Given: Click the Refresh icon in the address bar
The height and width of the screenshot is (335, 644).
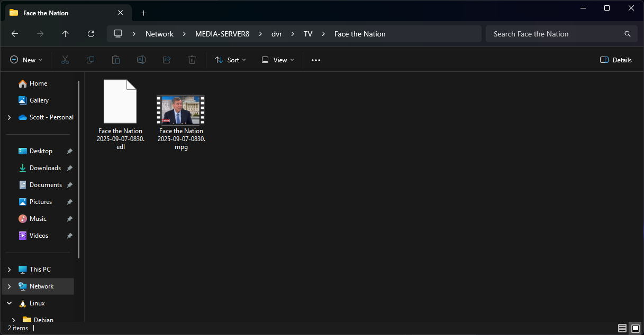Looking at the screenshot, I should [90, 34].
